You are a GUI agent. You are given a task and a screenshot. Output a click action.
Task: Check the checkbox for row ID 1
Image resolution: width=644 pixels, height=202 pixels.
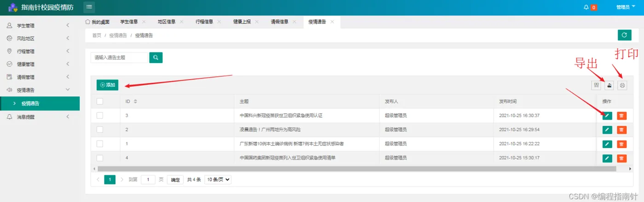(100, 144)
